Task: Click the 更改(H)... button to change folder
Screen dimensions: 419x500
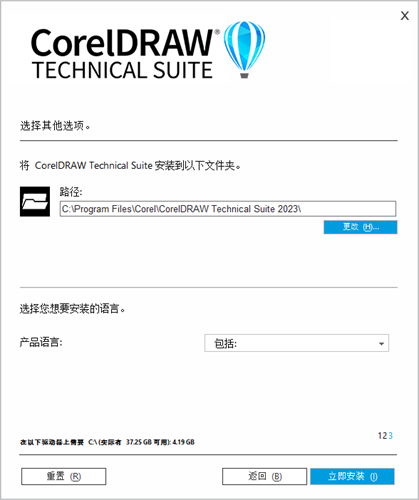Action: tap(360, 227)
